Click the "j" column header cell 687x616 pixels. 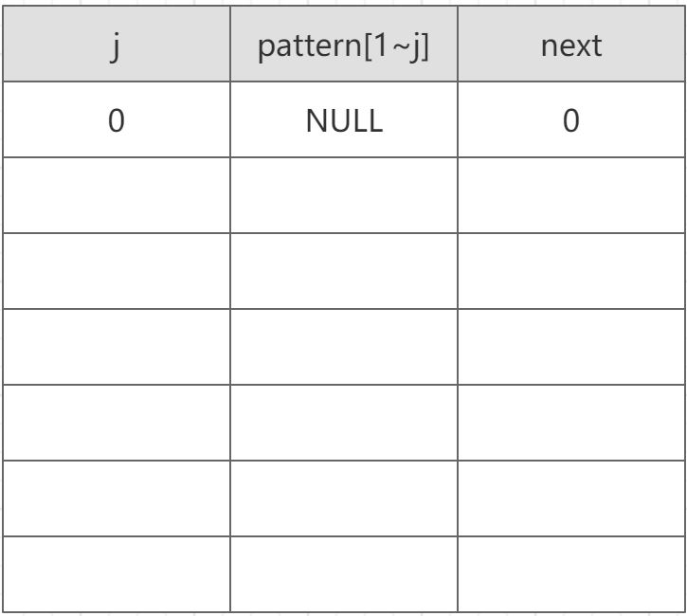117,44
